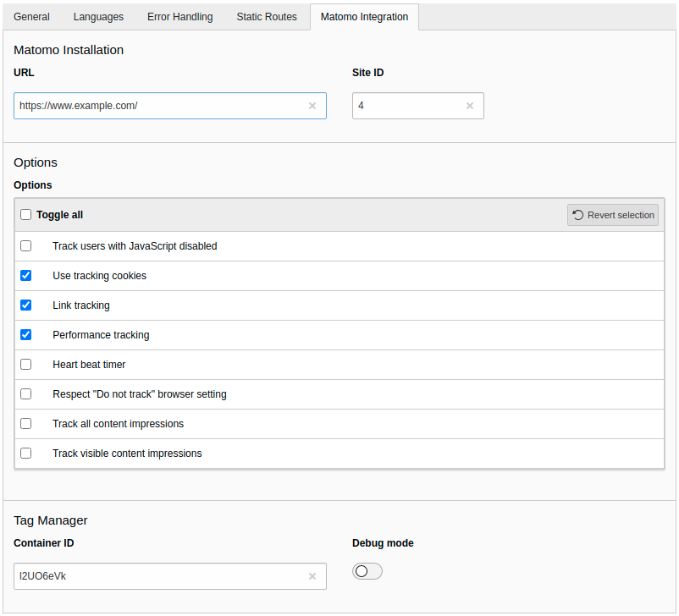This screenshot has width=679, height=616.
Task: Click the Use tracking cookies label
Action: click(x=100, y=276)
